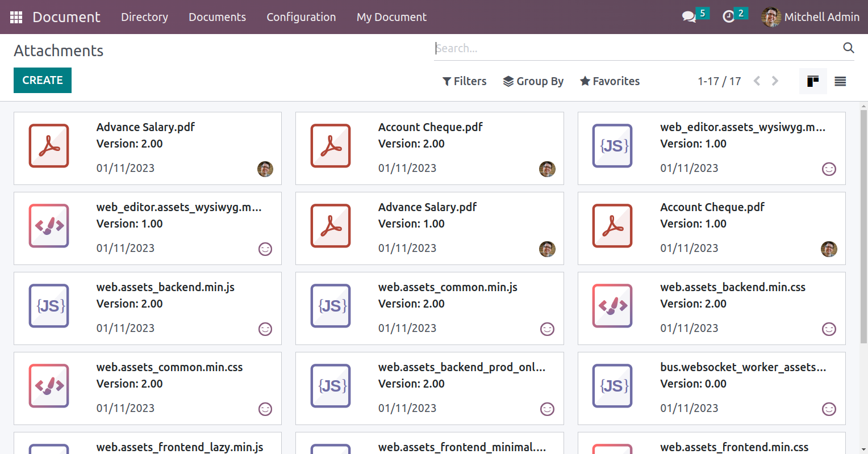Open activity smiley on web.assets_backend.min.css card
Viewport: 868px width, 454px height.
pyautogui.click(x=829, y=329)
